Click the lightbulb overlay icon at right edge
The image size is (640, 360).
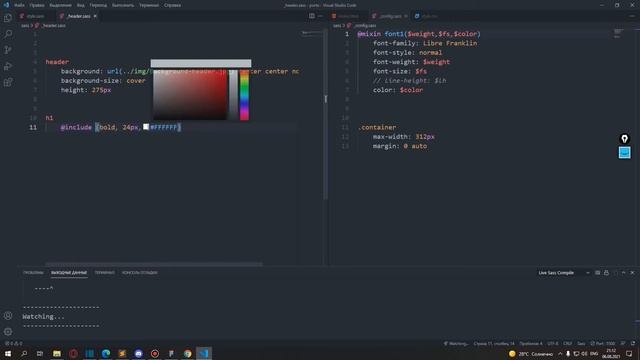pos(624,139)
